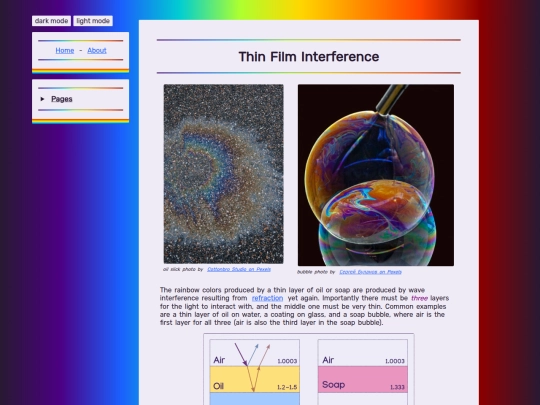Open the soap bubble photo thumbnail
The image size is (540, 405).
click(376, 175)
